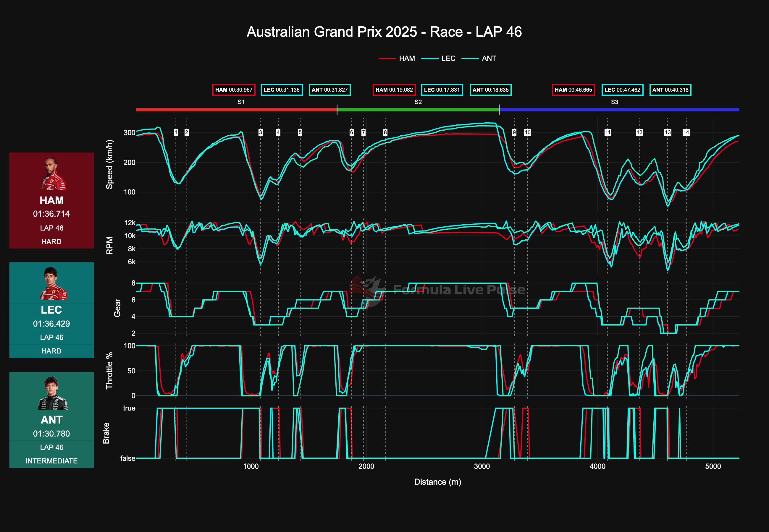
Task: Click the Distance (m) axis title
Action: point(437,482)
